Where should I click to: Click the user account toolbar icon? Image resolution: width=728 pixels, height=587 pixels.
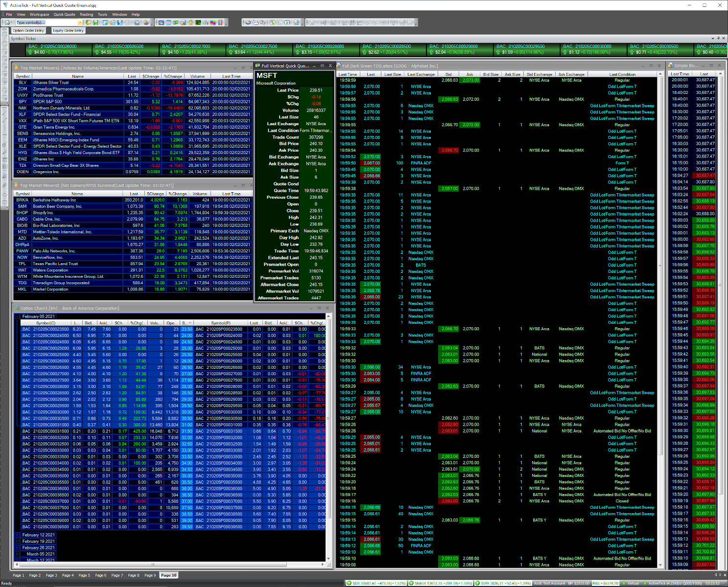(146, 23)
